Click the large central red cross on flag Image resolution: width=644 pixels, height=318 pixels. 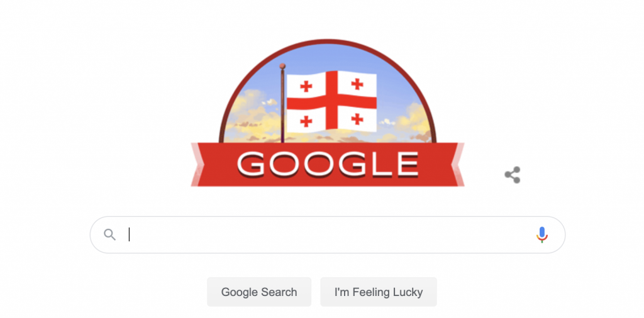[x=332, y=102]
